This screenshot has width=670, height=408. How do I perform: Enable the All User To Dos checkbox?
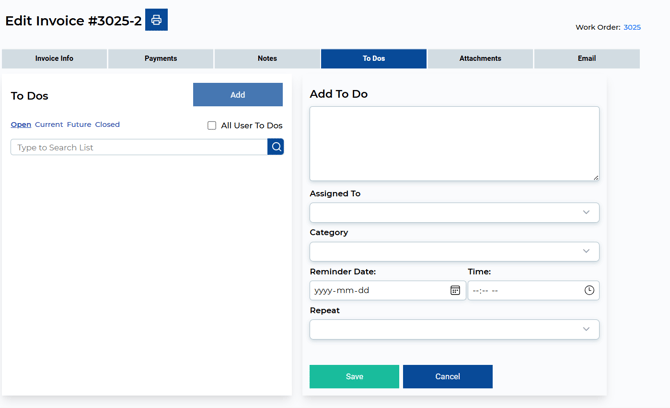[212, 126]
